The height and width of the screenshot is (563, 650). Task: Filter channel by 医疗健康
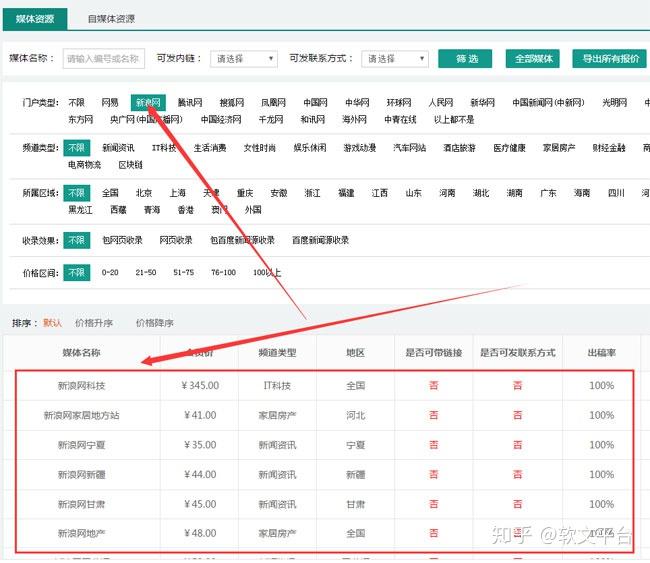pyautogui.click(x=509, y=148)
